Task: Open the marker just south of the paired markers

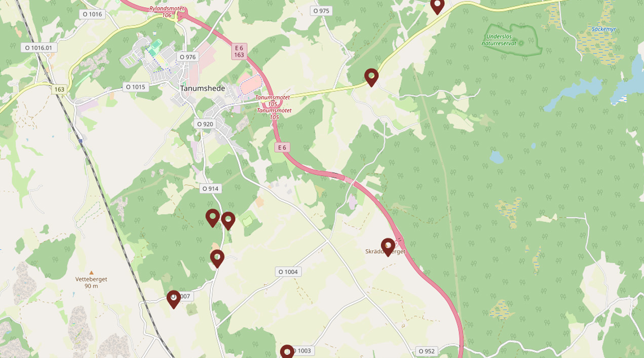Action: pos(217,259)
